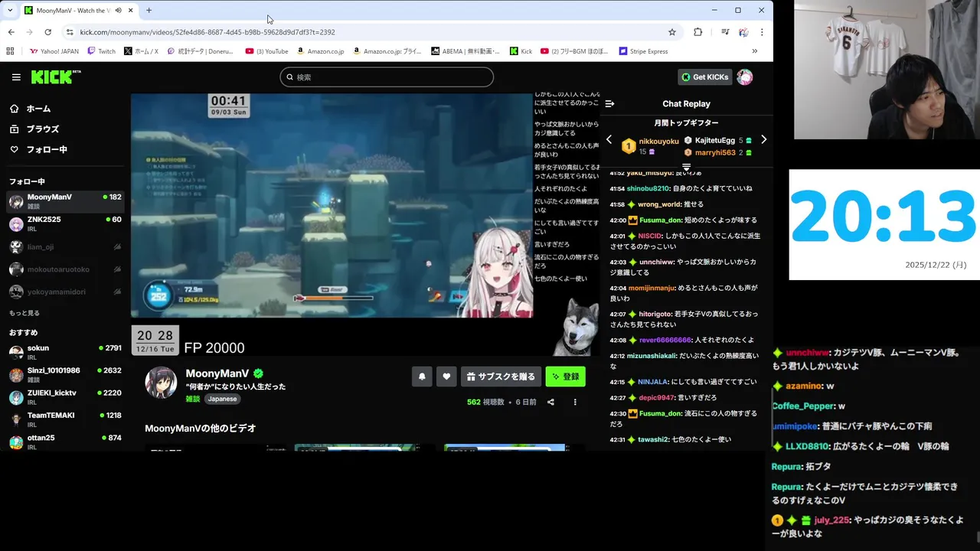Open the ABEMA bookmark
The image size is (980, 551).
(x=465, y=51)
